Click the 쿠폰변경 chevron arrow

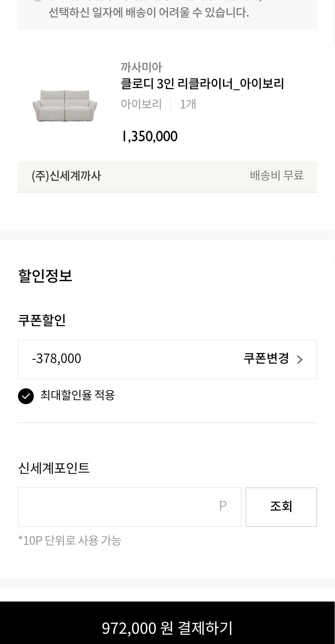point(300,359)
